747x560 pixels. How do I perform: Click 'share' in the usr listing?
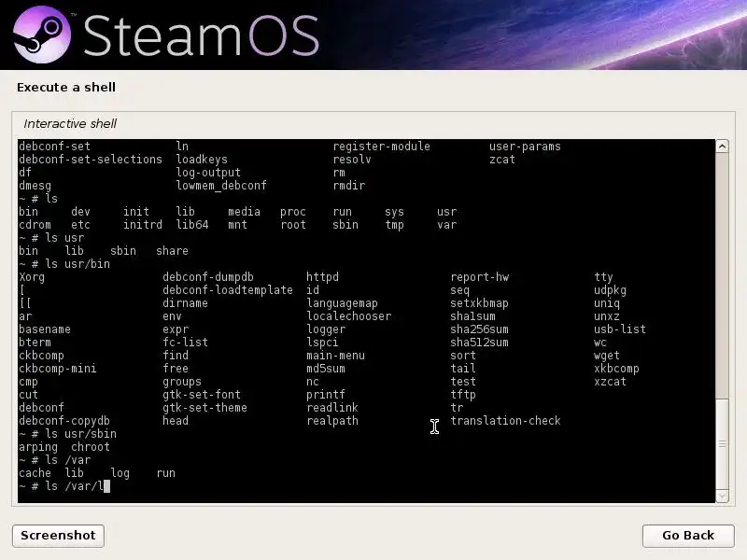[x=172, y=251]
